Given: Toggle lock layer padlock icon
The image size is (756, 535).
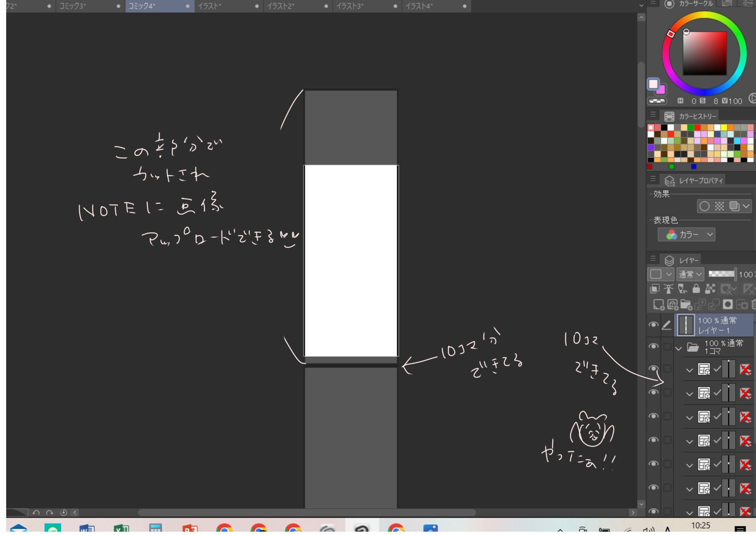Looking at the screenshot, I should [x=696, y=289].
